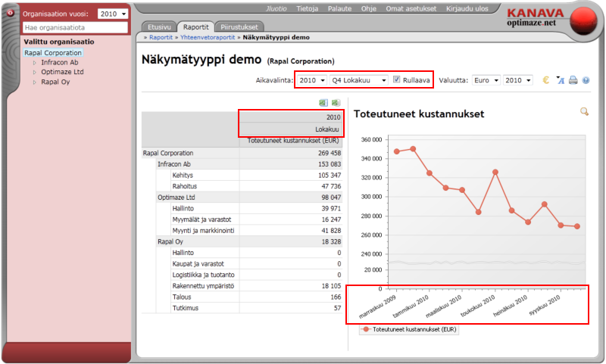Toggle the Rullaava checkbox
606x364 pixels.
(397, 79)
